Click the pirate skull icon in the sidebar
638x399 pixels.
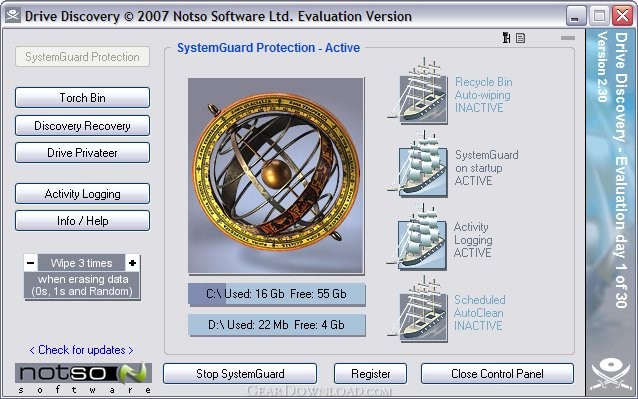(611, 373)
